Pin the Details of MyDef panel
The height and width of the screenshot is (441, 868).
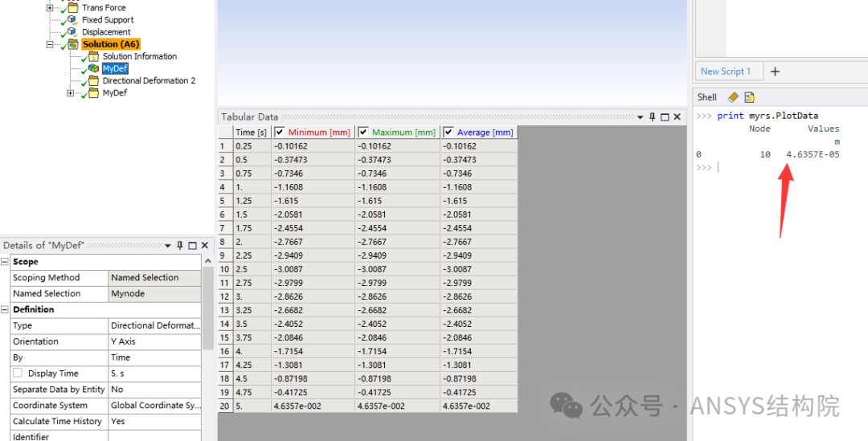point(180,245)
